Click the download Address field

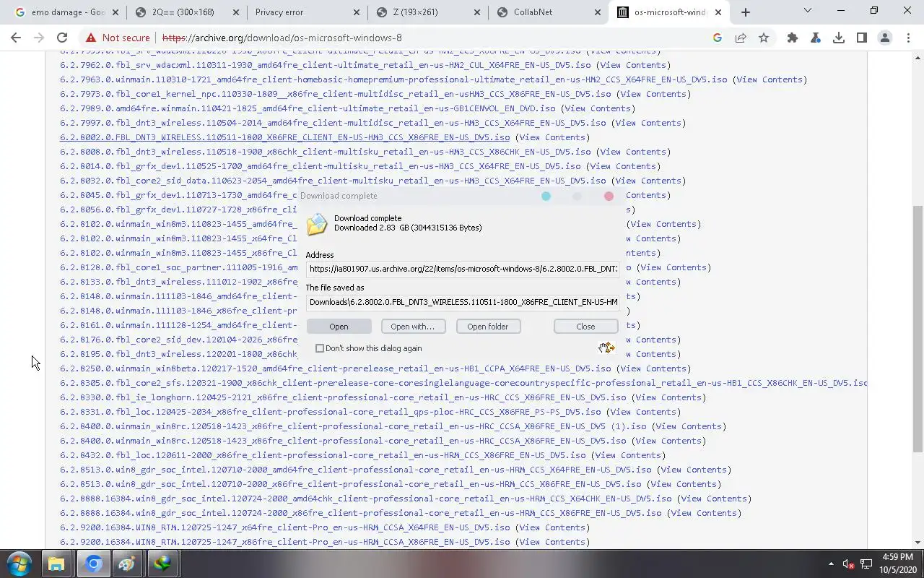[462, 269]
